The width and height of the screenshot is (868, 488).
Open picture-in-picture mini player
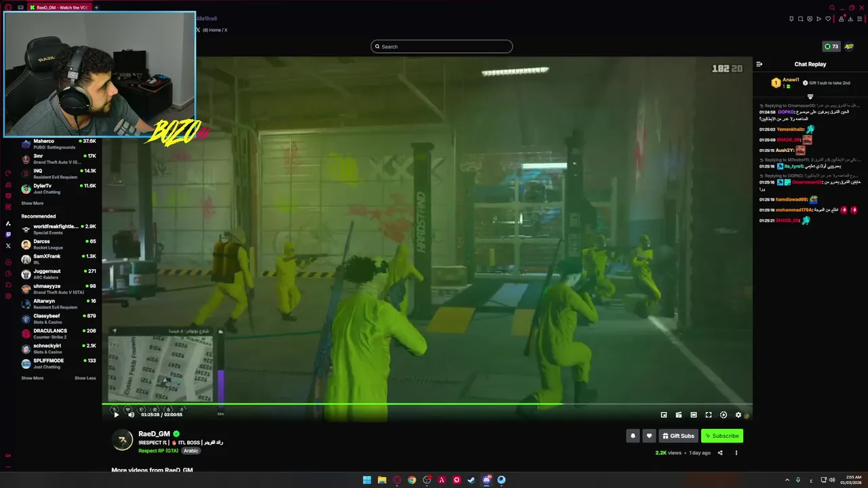click(664, 415)
